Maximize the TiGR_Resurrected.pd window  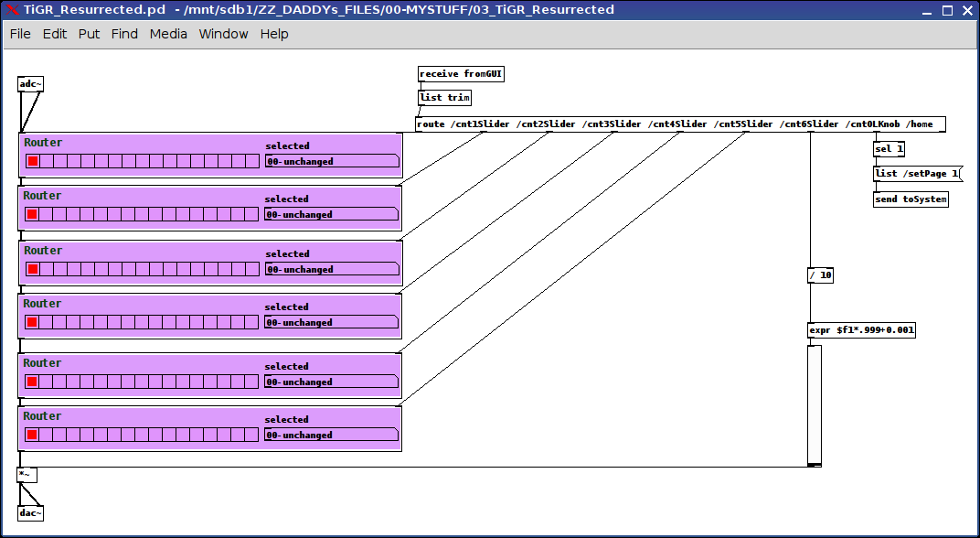(x=947, y=10)
